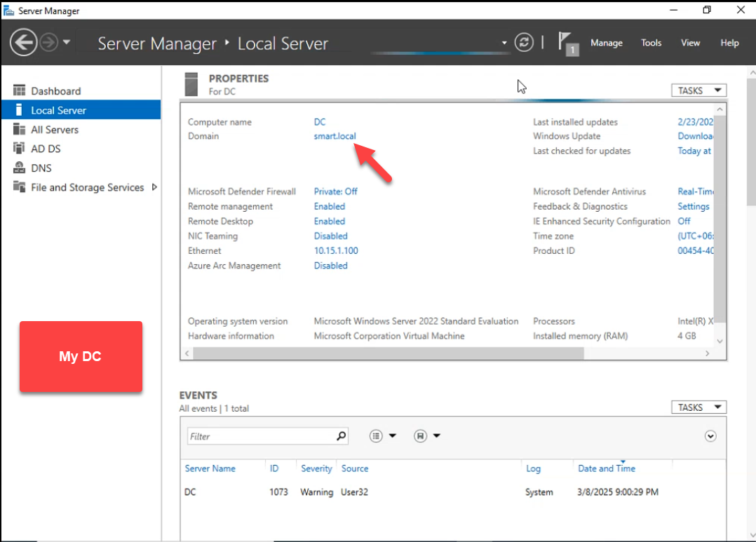Expand File and Storage Services arrow
The height and width of the screenshot is (542, 756).
pos(154,187)
